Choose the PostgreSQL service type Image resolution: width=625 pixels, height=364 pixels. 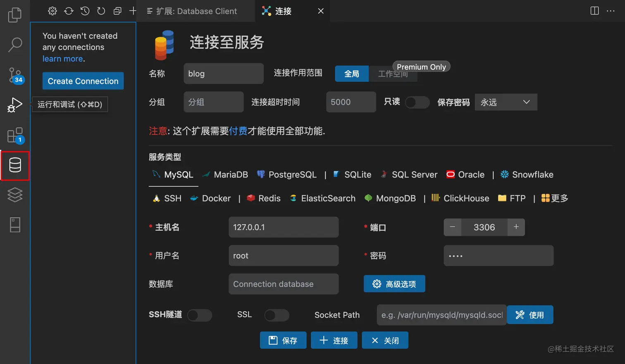coord(287,175)
